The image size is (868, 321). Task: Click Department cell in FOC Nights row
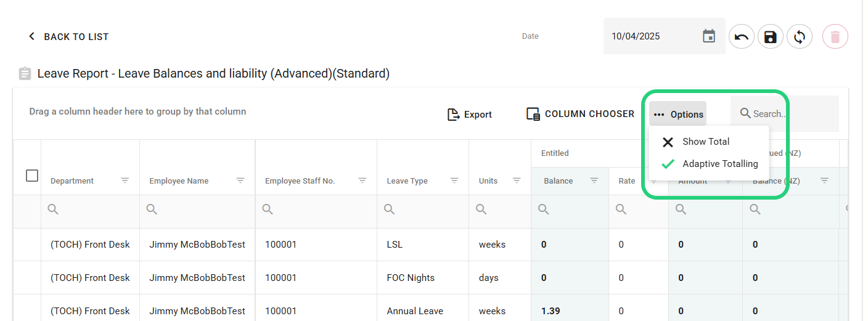[x=90, y=278]
